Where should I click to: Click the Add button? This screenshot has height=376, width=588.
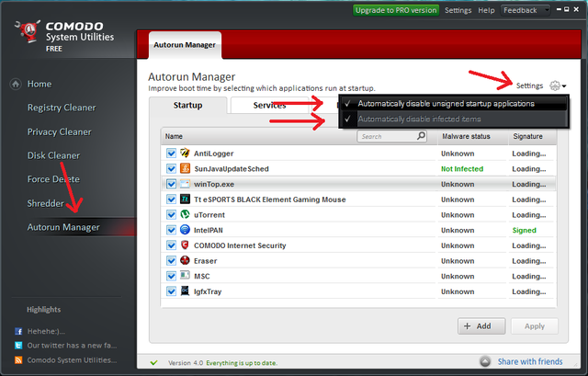(x=481, y=326)
